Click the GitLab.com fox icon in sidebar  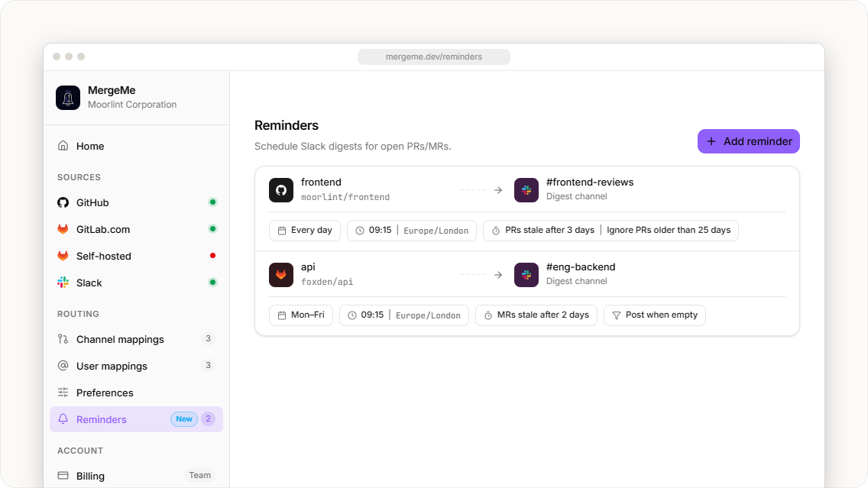tap(63, 229)
